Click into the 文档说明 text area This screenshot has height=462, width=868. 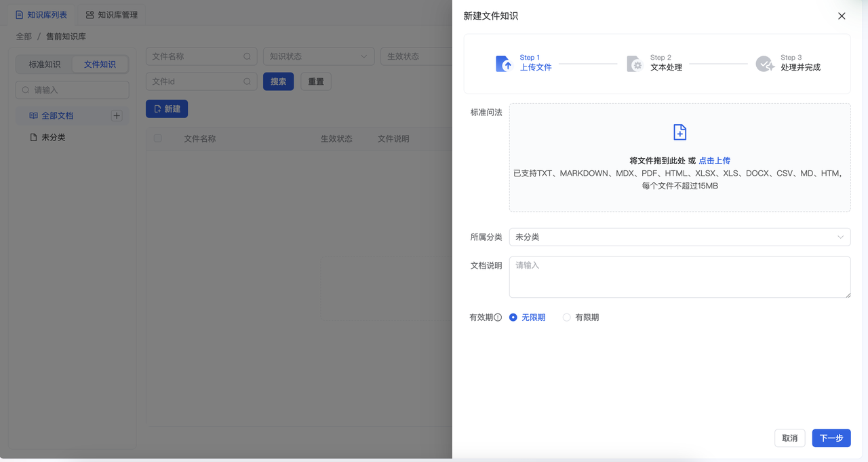pyautogui.click(x=679, y=277)
